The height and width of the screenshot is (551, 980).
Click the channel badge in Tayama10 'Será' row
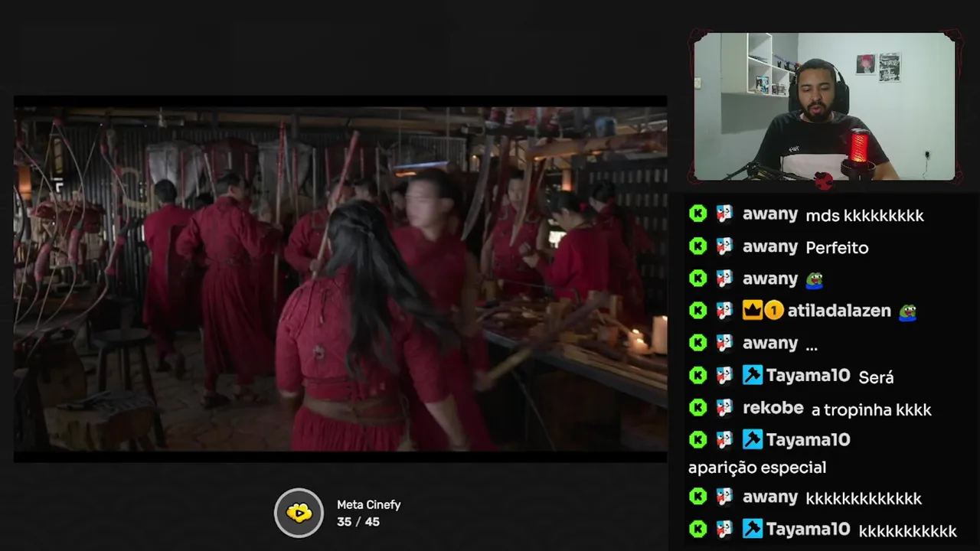pos(724,375)
